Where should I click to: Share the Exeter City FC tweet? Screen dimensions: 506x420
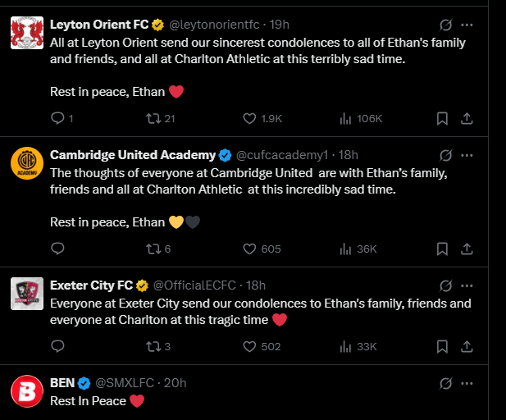pyautogui.click(x=467, y=346)
